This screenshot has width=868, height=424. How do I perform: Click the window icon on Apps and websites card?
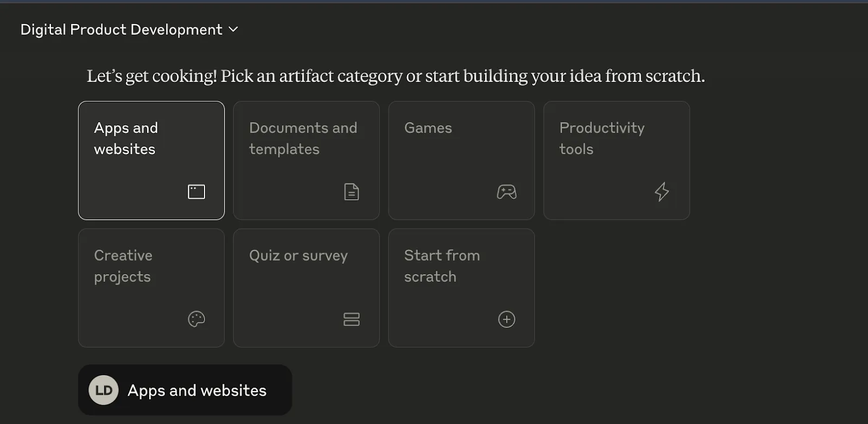196,192
